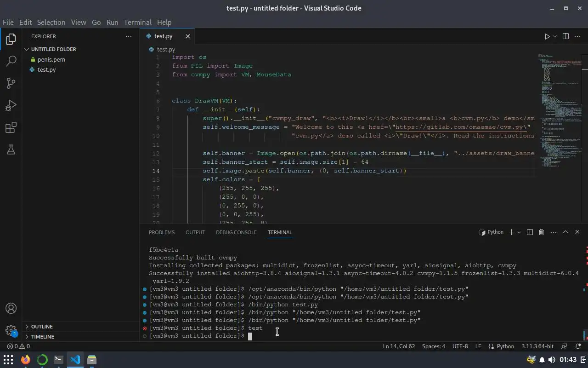Click Ln 14, Col 62 status item
This screenshot has height=368, width=588.
(399, 346)
